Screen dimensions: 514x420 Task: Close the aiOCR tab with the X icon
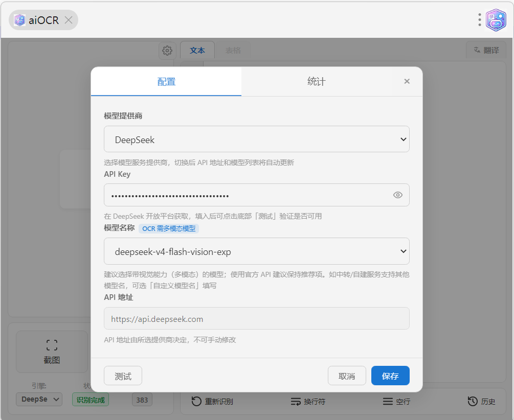point(69,20)
